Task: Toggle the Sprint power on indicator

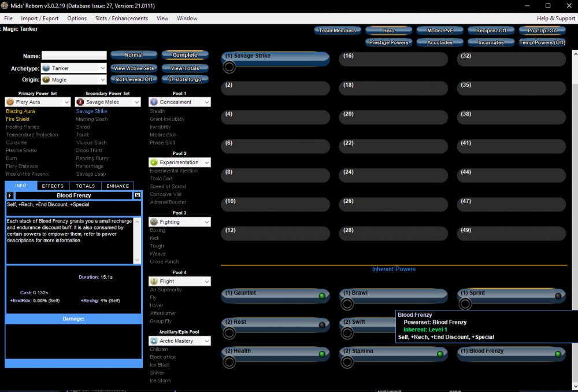Action: 558,296
